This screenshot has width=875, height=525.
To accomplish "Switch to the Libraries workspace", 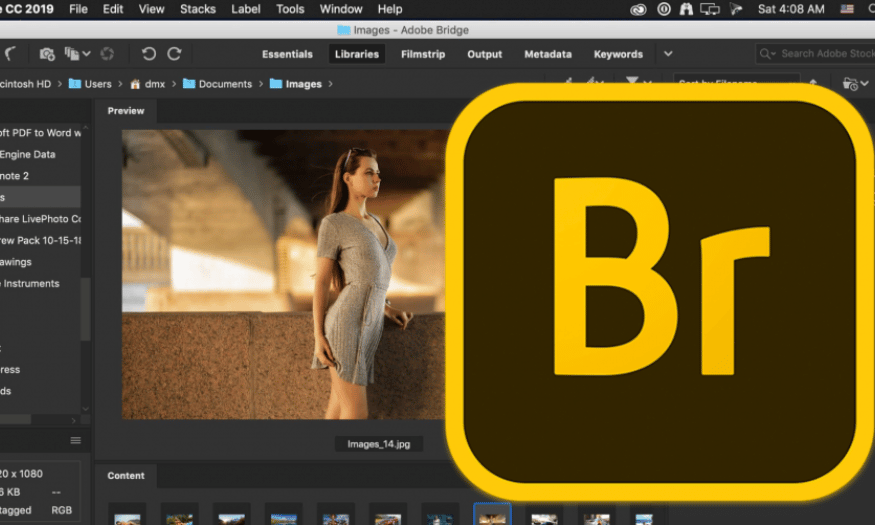I will click(357, 54).
